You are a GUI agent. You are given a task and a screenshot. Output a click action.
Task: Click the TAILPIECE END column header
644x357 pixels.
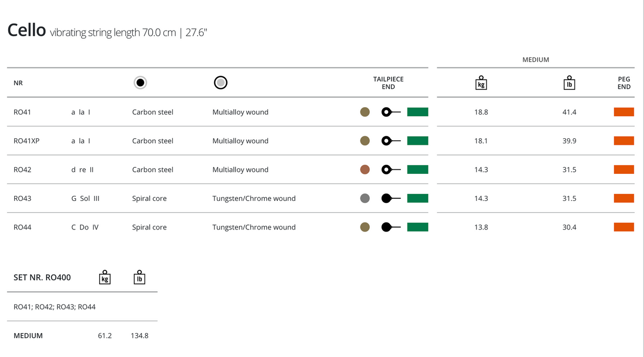point(388,83)
